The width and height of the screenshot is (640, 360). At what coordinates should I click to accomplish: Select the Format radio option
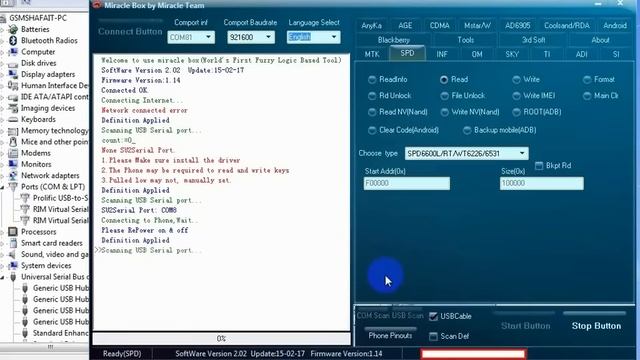(x=587, y=80)
